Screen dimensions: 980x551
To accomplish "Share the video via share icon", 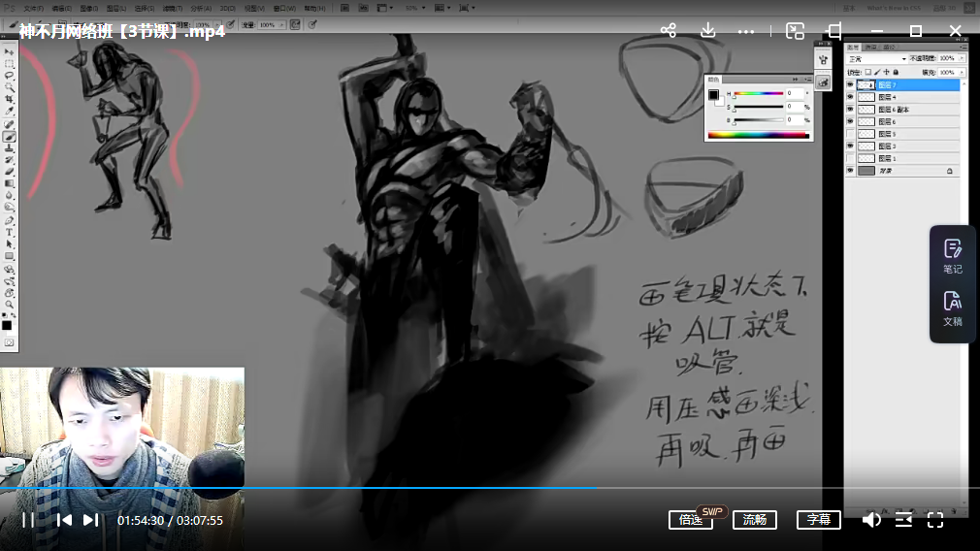I will pyautogui.click(x=669, y=30).
